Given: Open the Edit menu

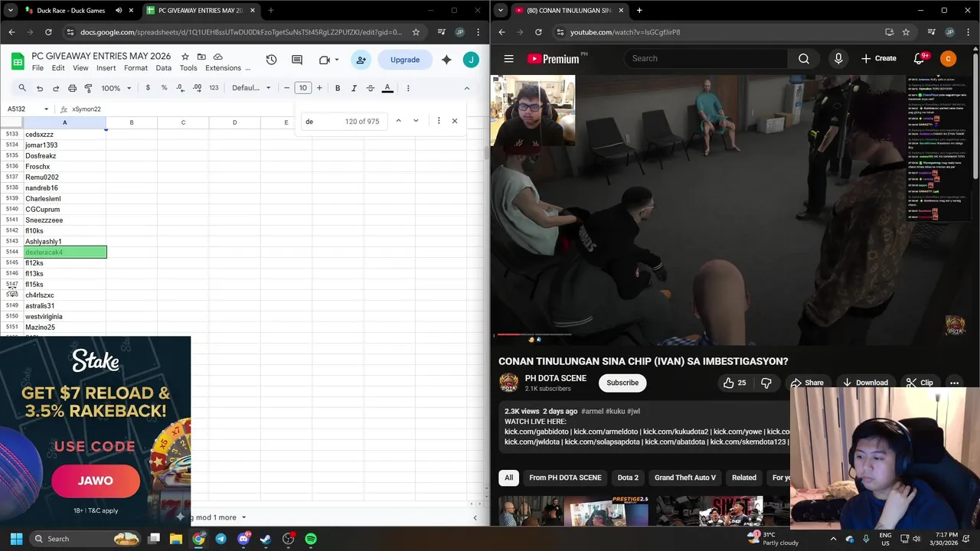Looking at the screenshot, I should pos(58,68).
